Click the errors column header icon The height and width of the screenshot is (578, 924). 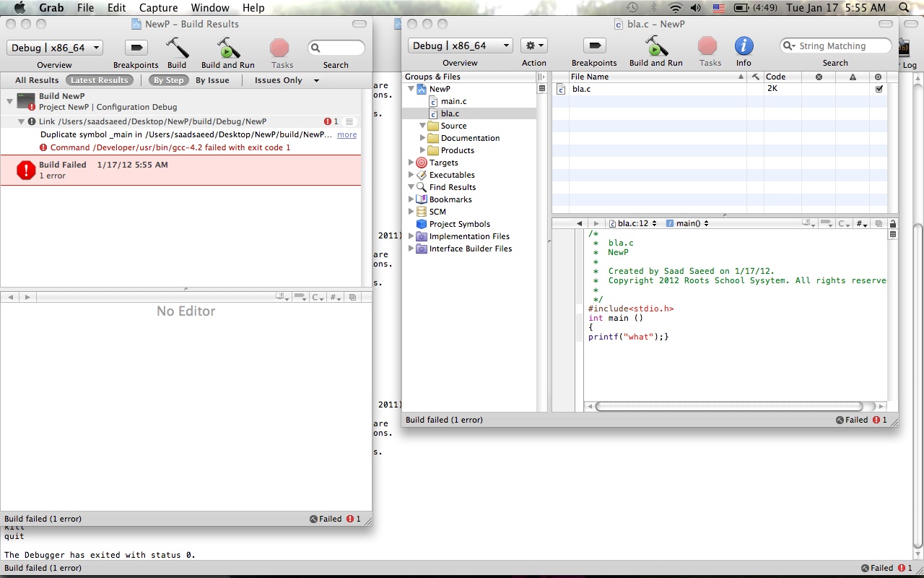coord(819,77)
